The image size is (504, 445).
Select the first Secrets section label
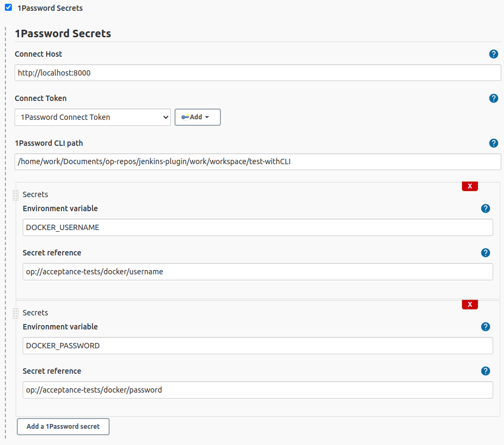[35, 194]
